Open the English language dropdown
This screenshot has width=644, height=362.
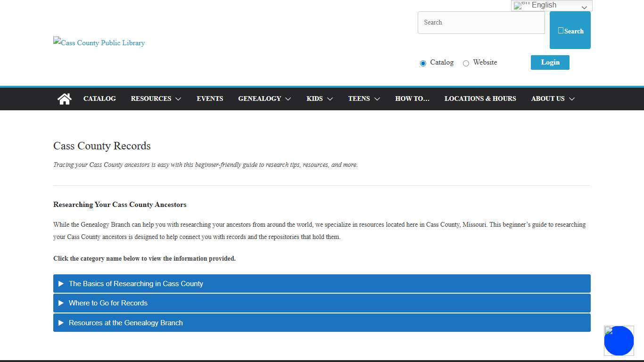(552, 5)
